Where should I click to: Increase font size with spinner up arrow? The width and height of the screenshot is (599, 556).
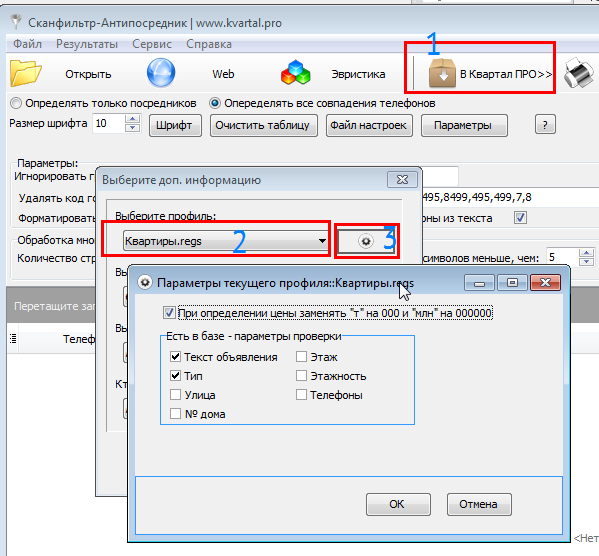point(132,119)
